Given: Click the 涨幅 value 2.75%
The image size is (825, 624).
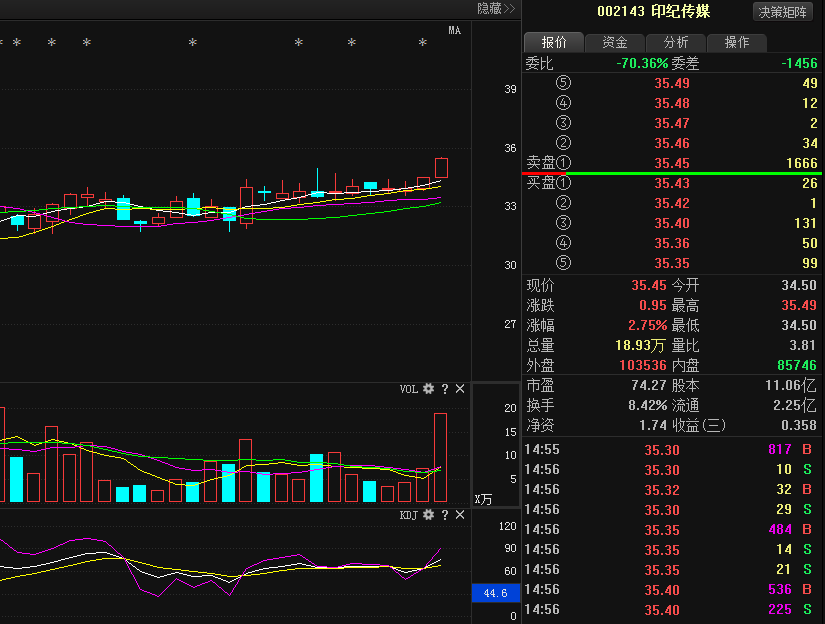Looking at the screenshot, I should click(x=648, y=325).
